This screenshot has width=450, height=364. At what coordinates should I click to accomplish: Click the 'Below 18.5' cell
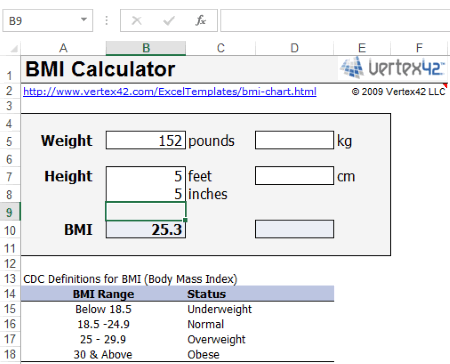103,309
